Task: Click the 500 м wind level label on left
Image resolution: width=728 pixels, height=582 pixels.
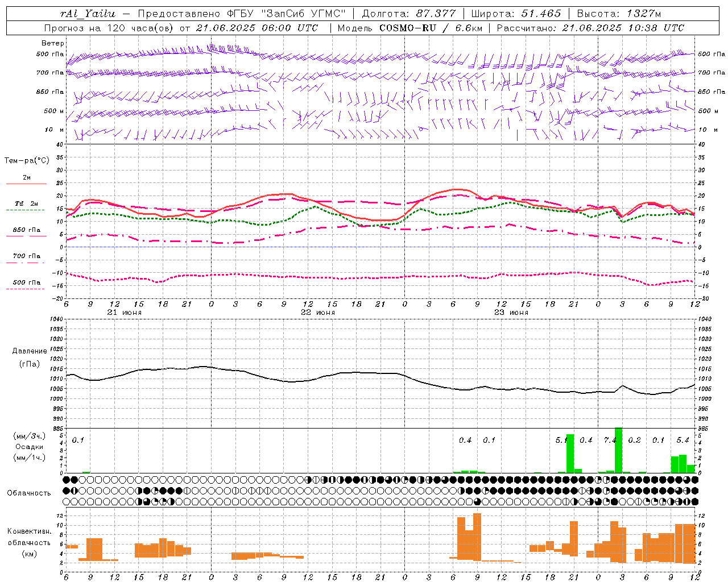Action: [x=54, y=111]
